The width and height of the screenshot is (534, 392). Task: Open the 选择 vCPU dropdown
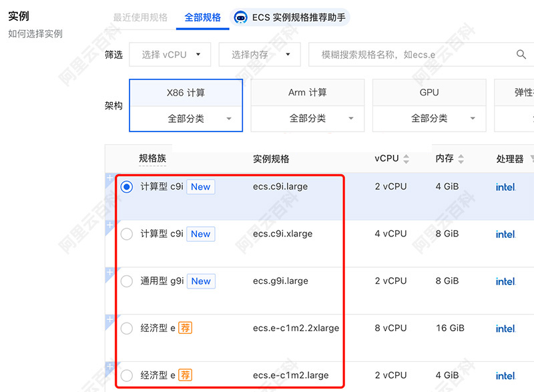click(x=170, y=55)
